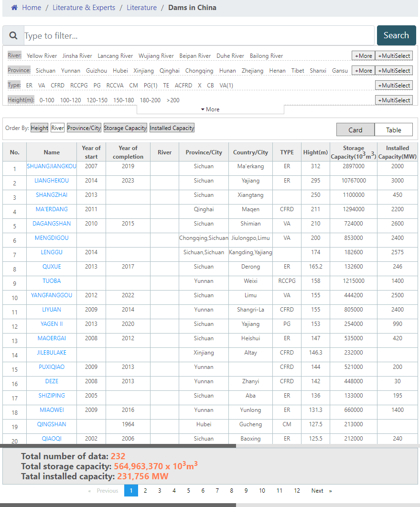Viewport: 420px width, 507px height.
Task: Order by River
Action: click(57, 128)
